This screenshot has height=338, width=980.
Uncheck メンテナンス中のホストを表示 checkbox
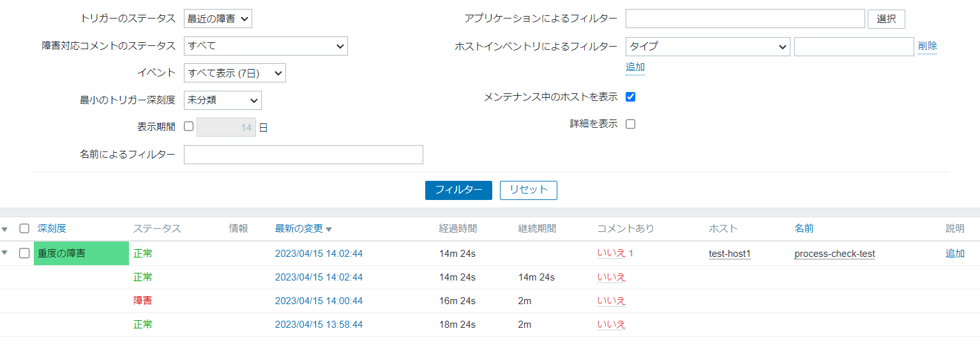630,97
